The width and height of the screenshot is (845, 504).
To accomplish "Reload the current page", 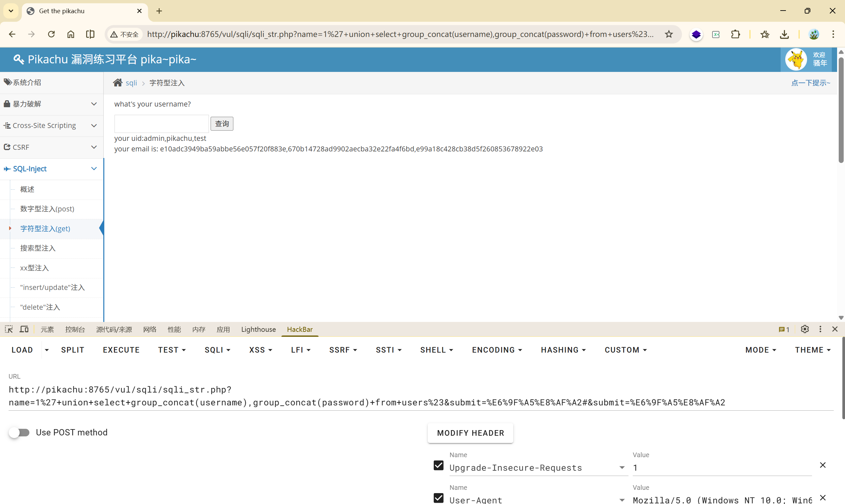I will 51,34.
